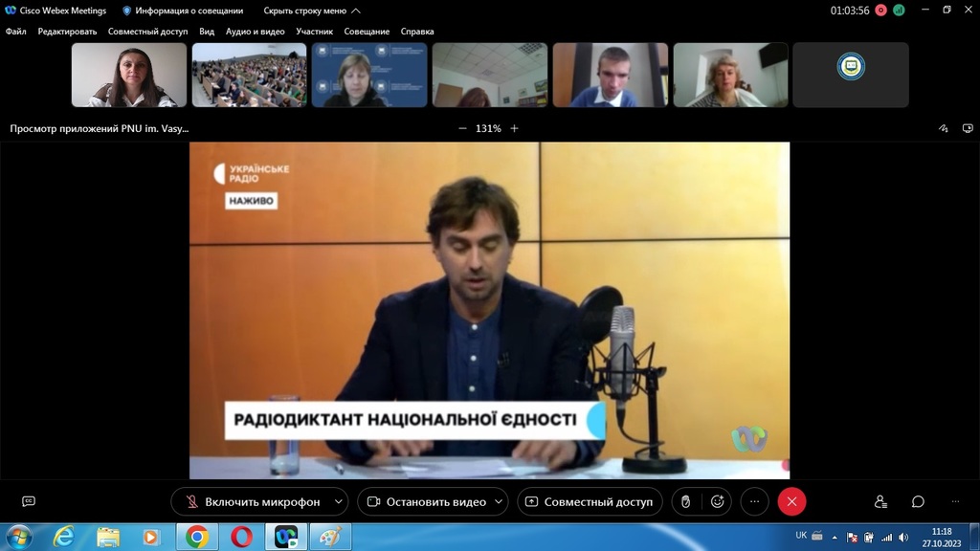Open the closed captions panel

tap(29, 501)
